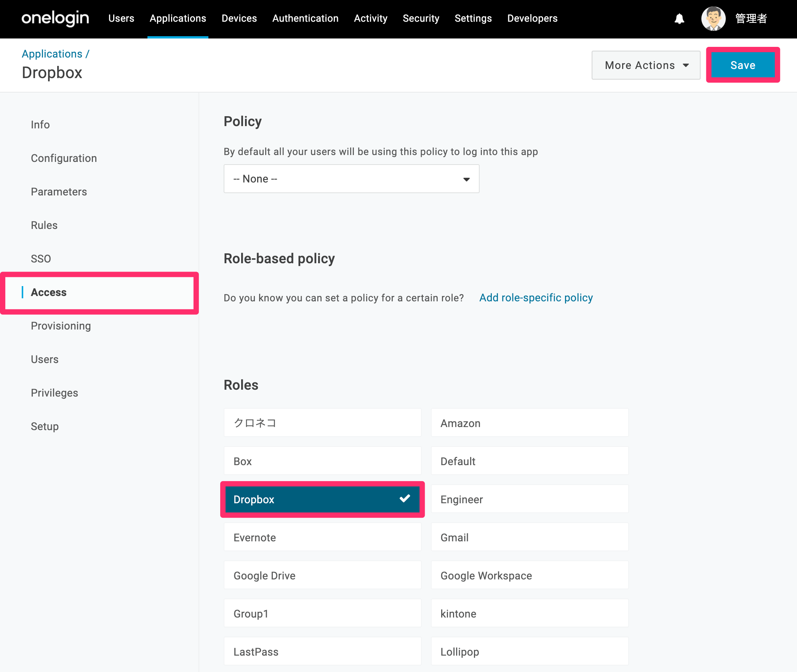This screenshot has height=672, width=797.
Task: Switch to the Info tab
Action: pyautogui.click(x=40, y=125)
